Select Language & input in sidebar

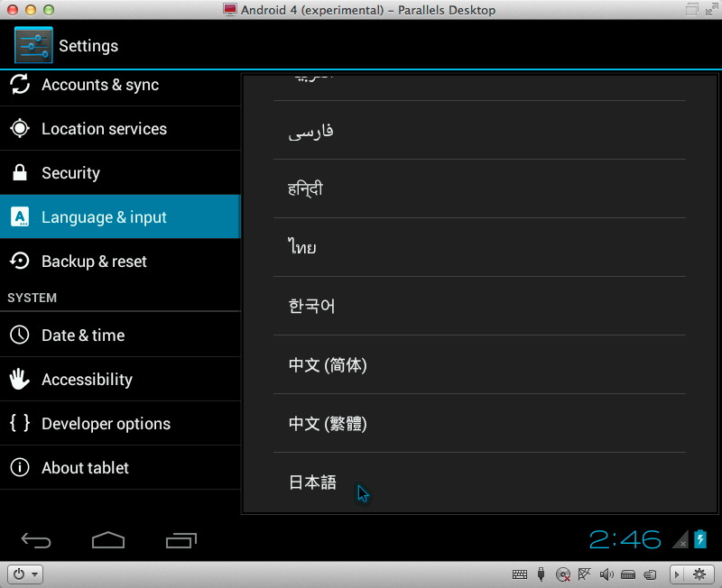[x=121, y=216]
